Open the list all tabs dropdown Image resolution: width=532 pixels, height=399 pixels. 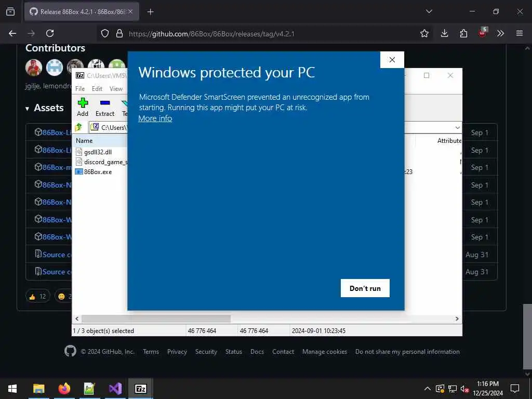click(429, 11)
